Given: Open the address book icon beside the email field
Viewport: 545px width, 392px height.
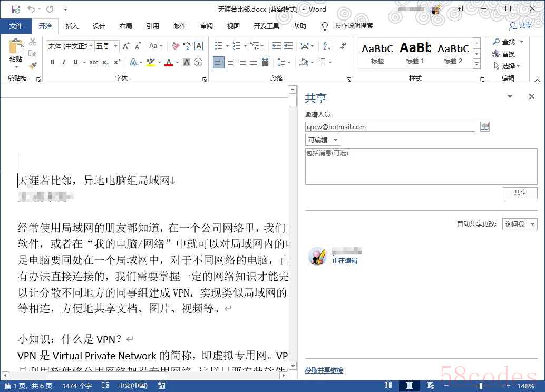Looking at the screenshot, I should click(x=485, y=126).
